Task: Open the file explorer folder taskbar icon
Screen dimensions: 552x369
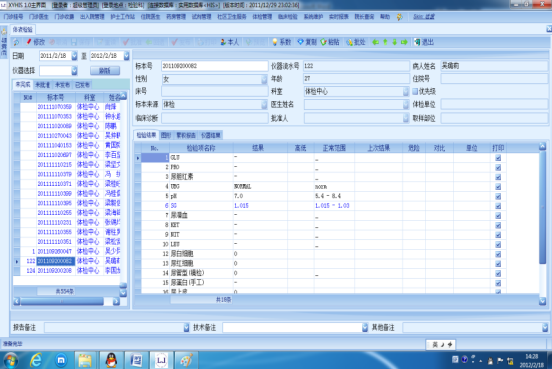Action: 86,360
